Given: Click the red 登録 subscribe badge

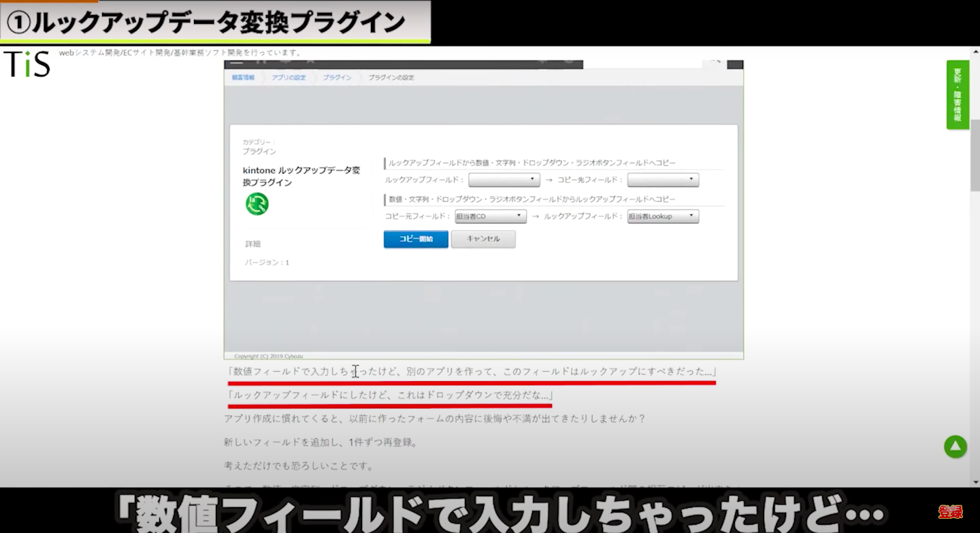Looking at the screenshot, I should click(x=950, y=512).
